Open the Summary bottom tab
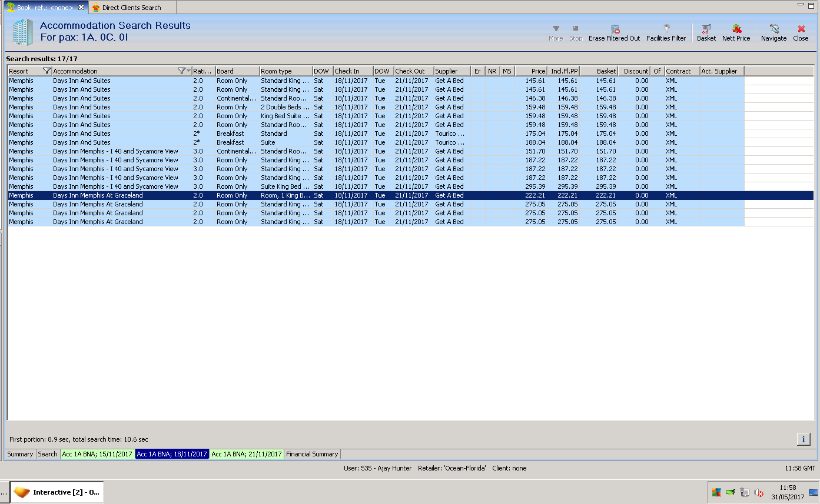 (20, 454)
